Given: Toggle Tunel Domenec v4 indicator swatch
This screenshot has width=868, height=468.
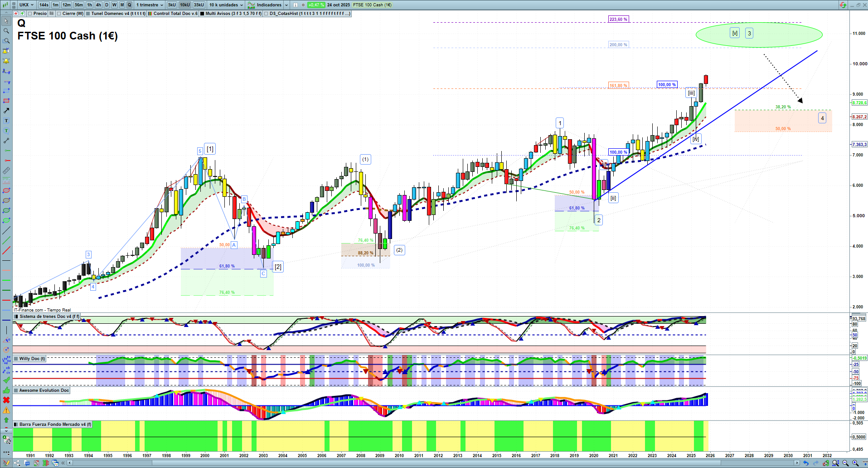Looking at the screenshot, I should (x=88, y=14).
